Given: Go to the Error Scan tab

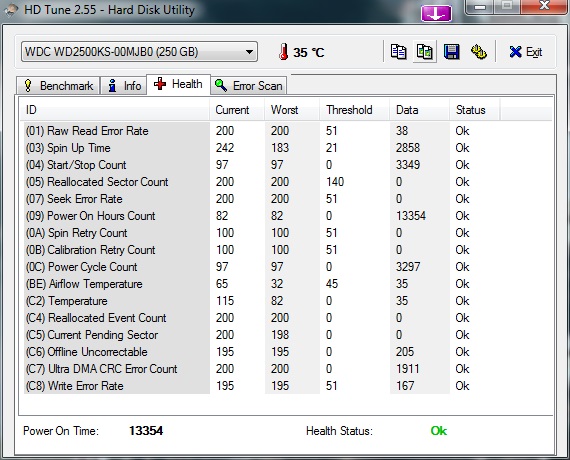Looking at the screenshot, I should tap(249, 86).
